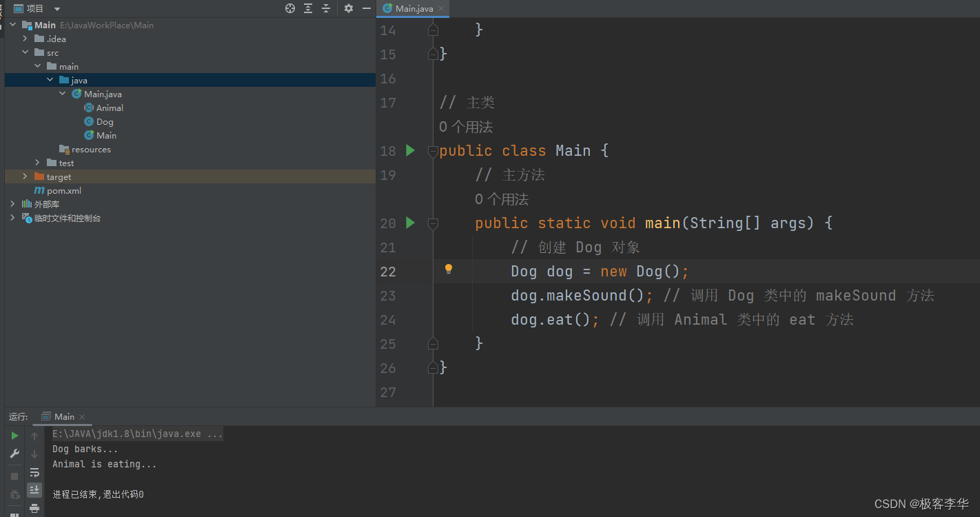This screenshot has width=980, height=517.
Task: Click the scratches and consoles icon
Action: 27,218
